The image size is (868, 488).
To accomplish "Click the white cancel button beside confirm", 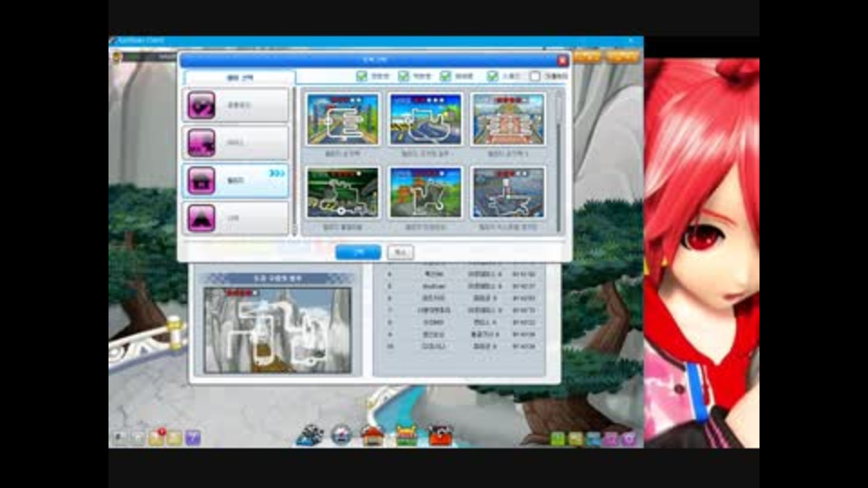I will 401,252.
